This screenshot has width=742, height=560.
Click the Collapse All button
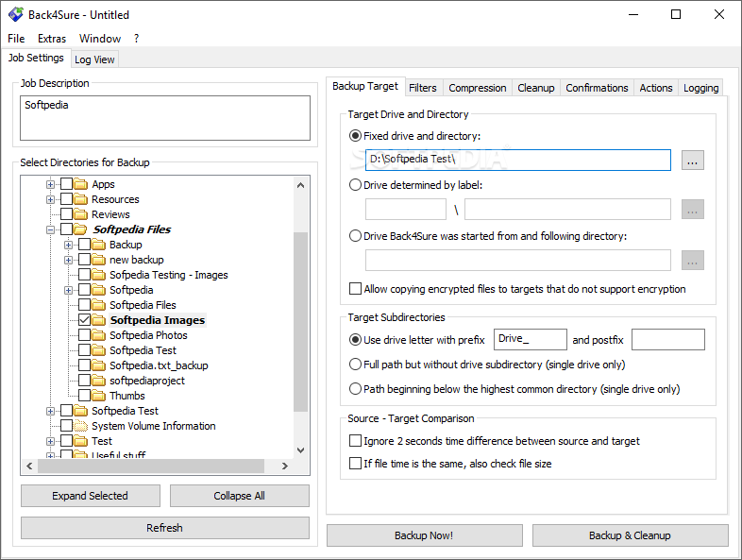[240, 496]
